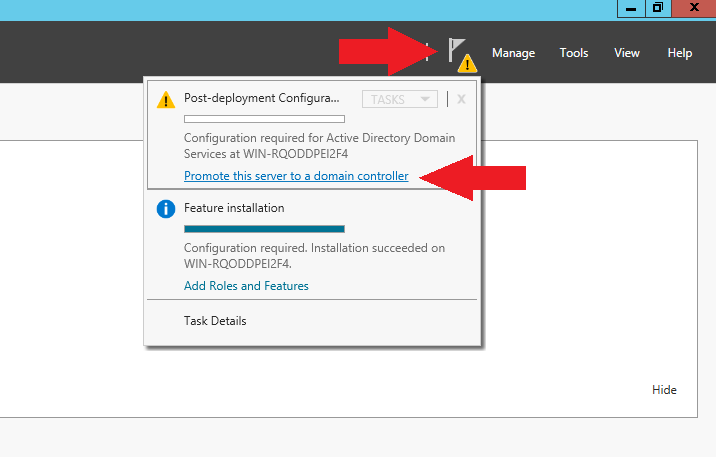Dismiss the Post-deployment notification with X
Screen dimensions: 716x457
[461, 99]
